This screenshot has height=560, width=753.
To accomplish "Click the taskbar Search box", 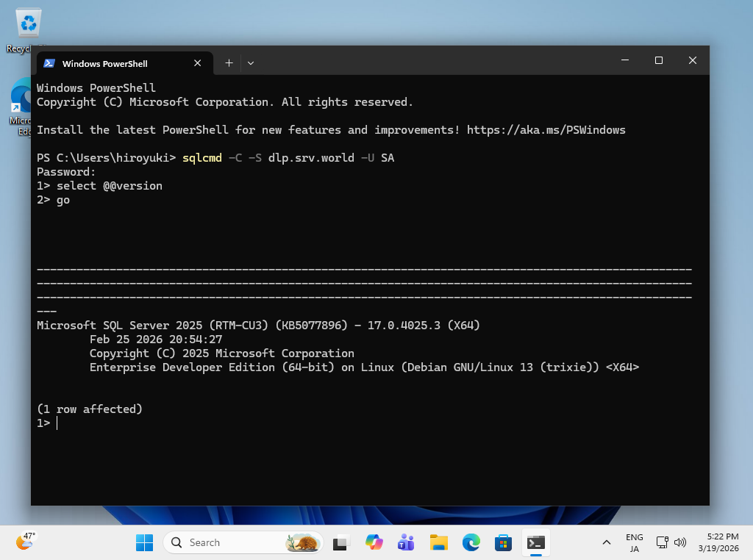I will [x=243, y=542].
